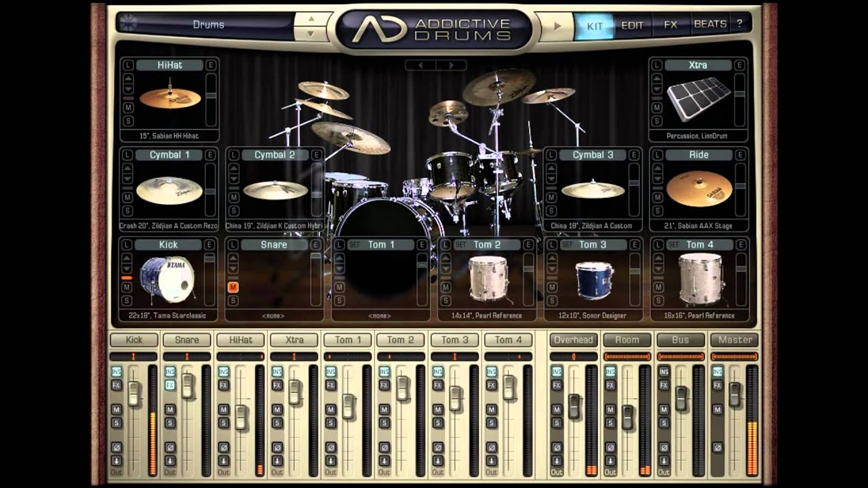Click the HiHat channel volume fader
The height and width of the screenshot is (488, 868).
(241, 417)
